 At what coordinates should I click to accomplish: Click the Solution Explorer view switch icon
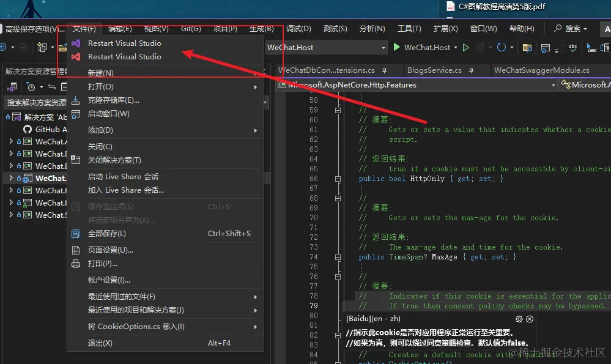click(12, 86)
